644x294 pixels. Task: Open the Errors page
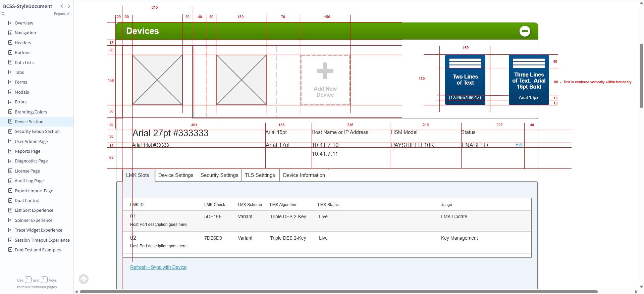(20, 102)
